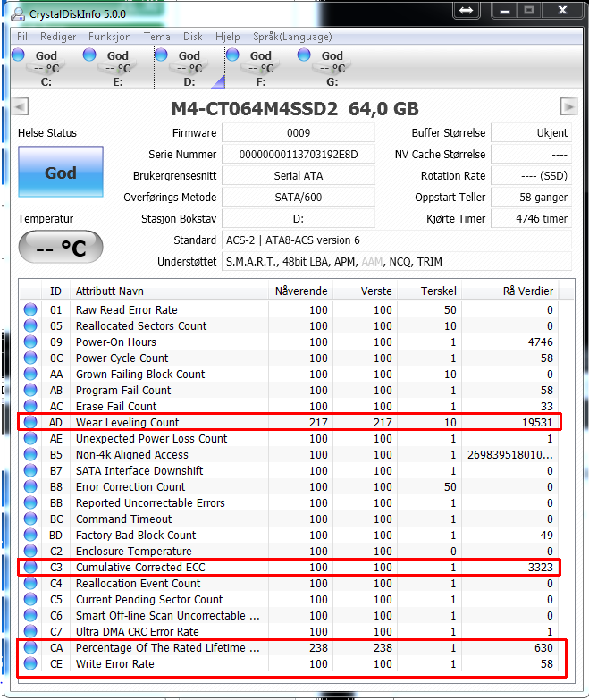The width and height of the screenshot is (589, 700).
Task: Click raw value 19531 for Wear Leveling
Action: pos(537,422)
